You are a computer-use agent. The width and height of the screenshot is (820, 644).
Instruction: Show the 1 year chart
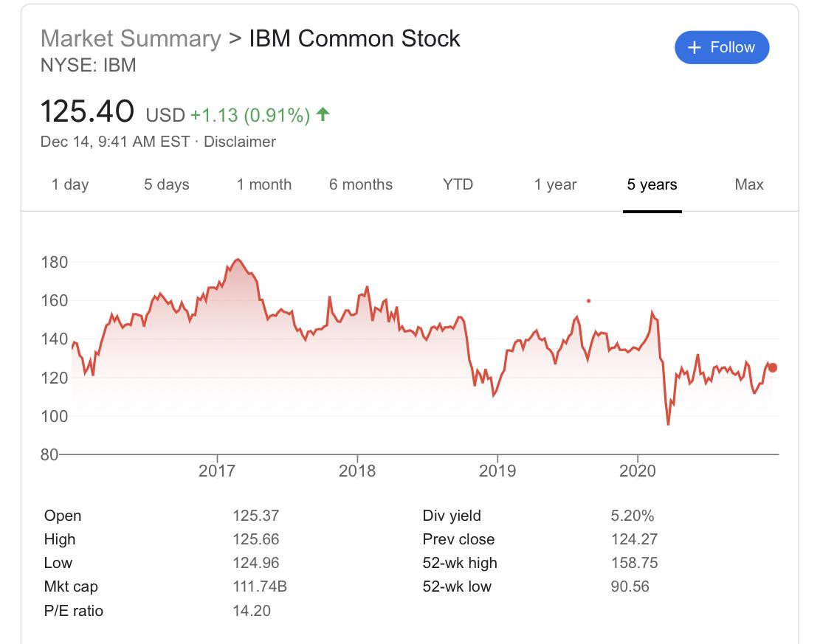tap(556, 184)
